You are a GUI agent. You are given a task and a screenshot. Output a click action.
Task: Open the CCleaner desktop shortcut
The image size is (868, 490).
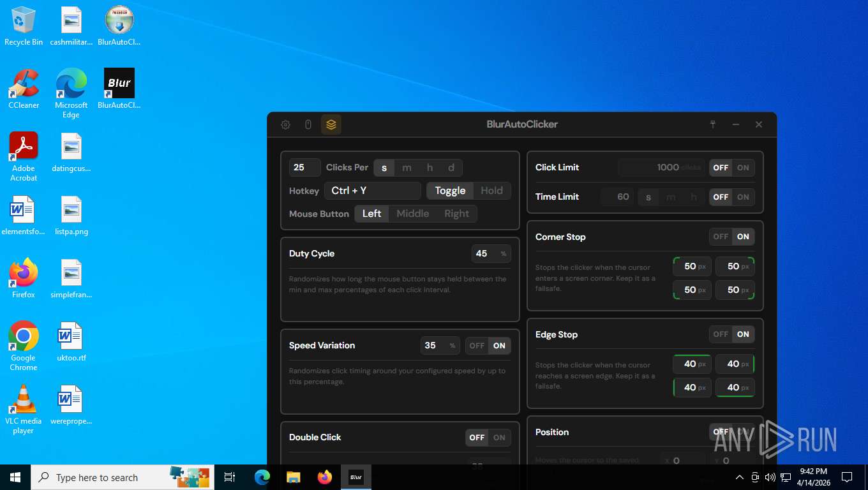point(24,89)
